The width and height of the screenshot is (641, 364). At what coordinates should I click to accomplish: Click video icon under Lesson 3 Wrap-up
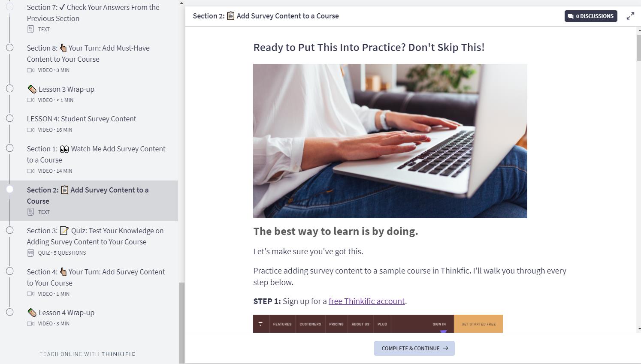[x=30, y=100]
